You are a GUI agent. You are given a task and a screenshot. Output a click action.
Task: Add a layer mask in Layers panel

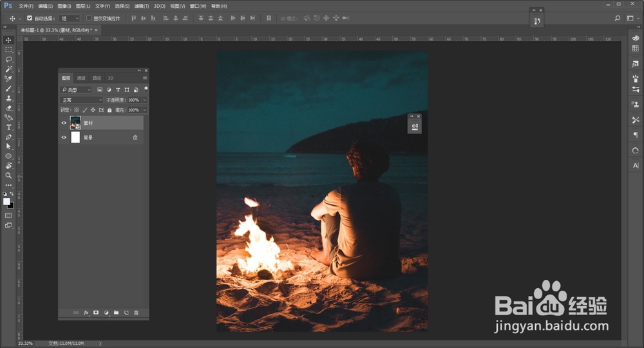click(x=96, y=313)
